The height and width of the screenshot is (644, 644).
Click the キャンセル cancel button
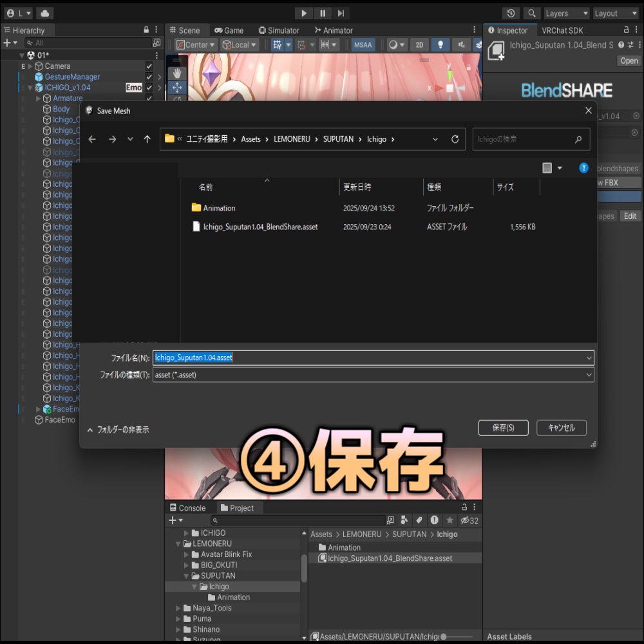562,428
